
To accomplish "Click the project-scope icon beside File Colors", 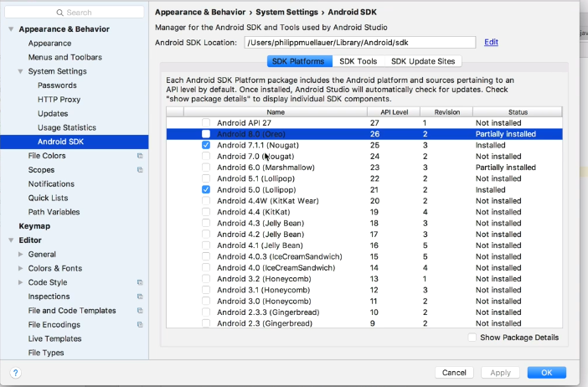I will (x=140, y=156).
